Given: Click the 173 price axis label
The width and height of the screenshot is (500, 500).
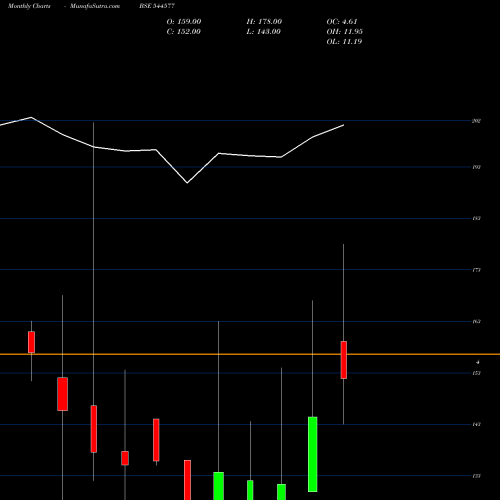Looking at the screenshot, I should pos(477,270).
